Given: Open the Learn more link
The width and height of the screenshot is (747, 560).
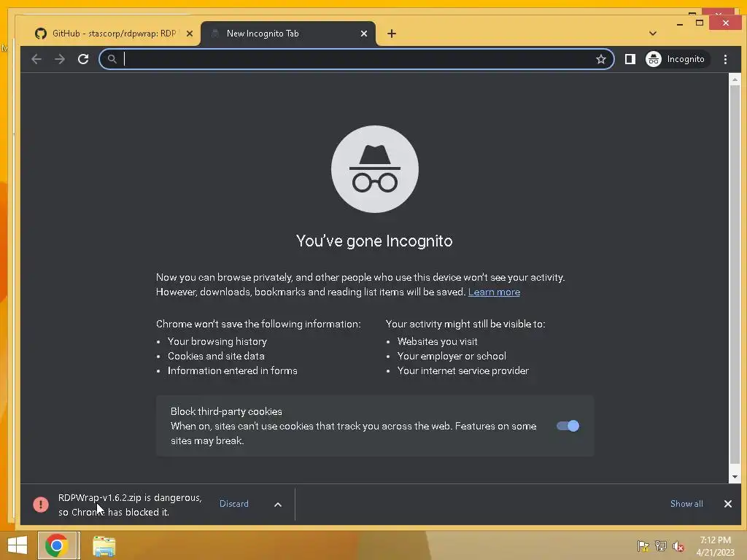Looking at the screenshot, I should click(x=494, y=292).
